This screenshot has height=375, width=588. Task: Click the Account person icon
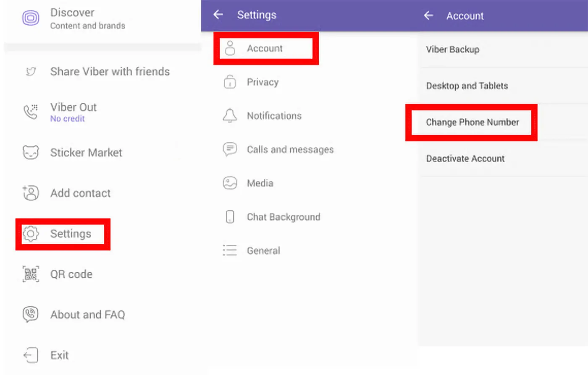[230, 48]
